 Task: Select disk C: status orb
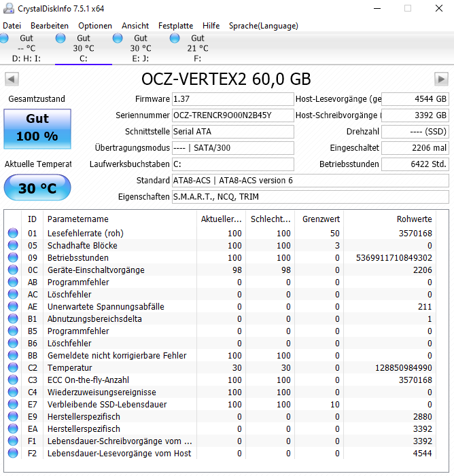coord(60,38)
